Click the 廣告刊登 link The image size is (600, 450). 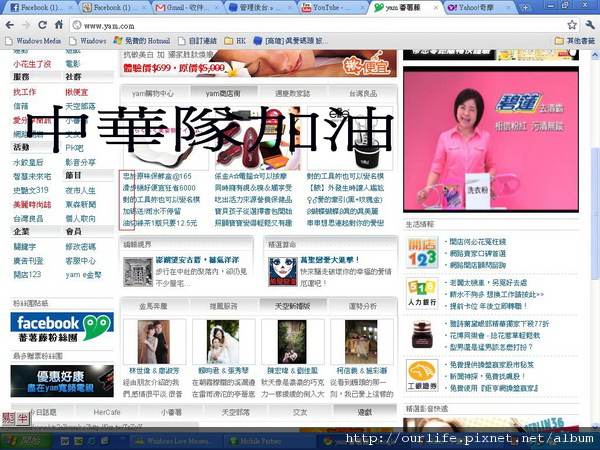(x=28, y=261)
